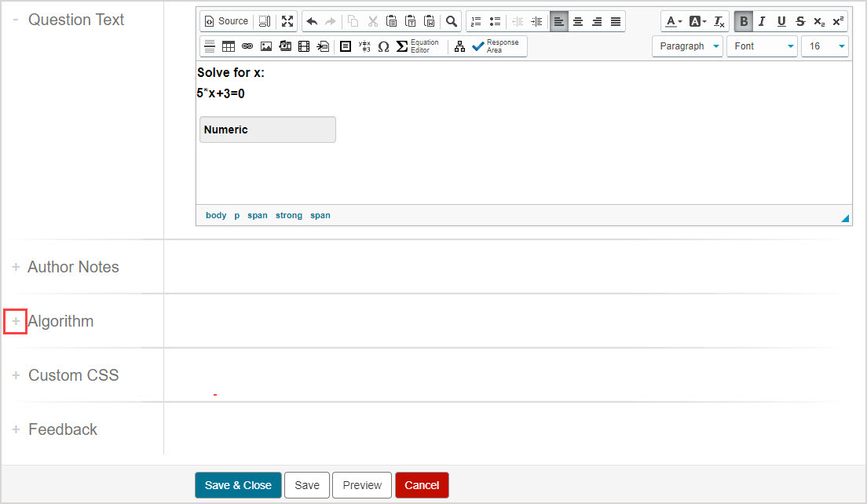Screen dimensions: 867x504
Task: Insert a table using table icon
Action: coord(229,46)
